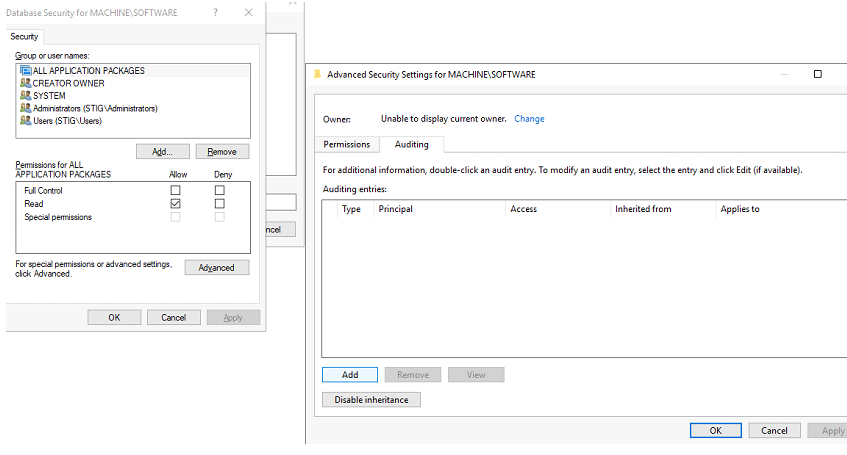Toggle Full Control Deny checkbox

pos(220,190)
